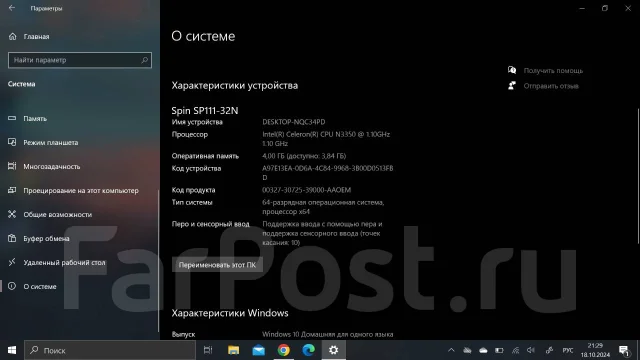Open Получить помощь link
This screenshot has width=640, height=360.
tap(553, 71)
